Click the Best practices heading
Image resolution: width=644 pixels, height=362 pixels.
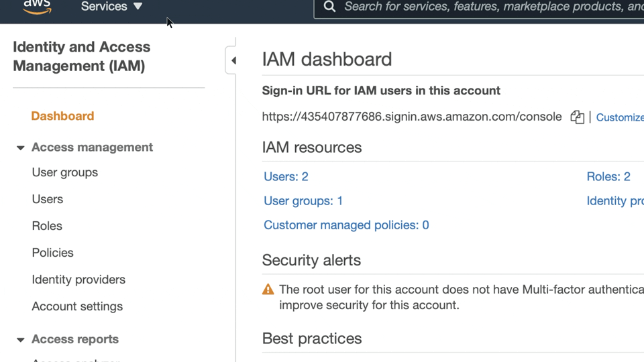click(312, 339)
